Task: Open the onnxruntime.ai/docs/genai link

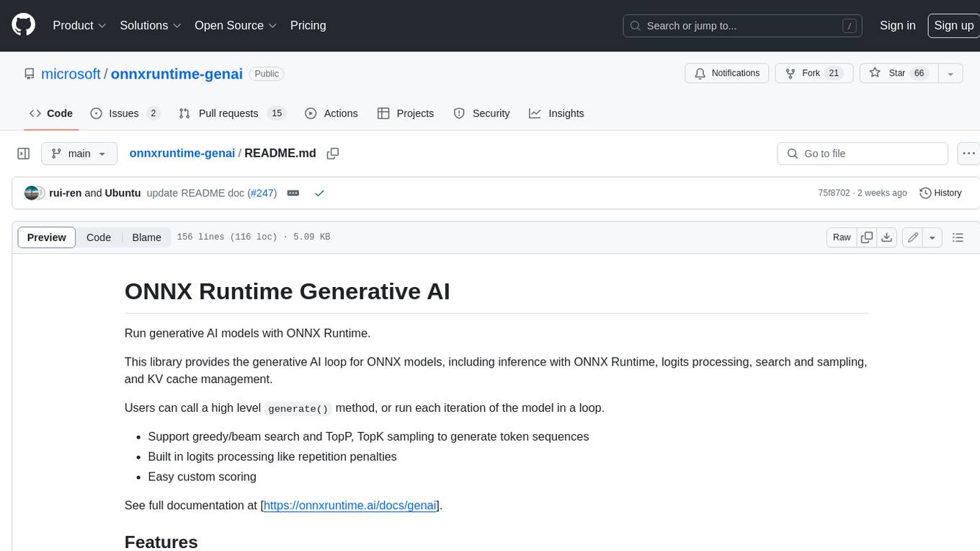Action: (x=350, y=505)
